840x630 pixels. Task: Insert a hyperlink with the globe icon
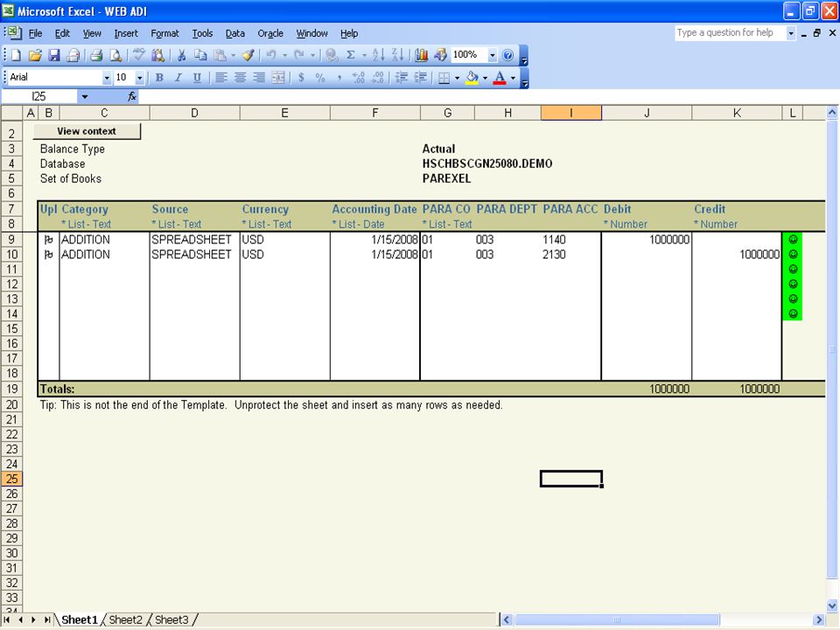coord(332,55)
